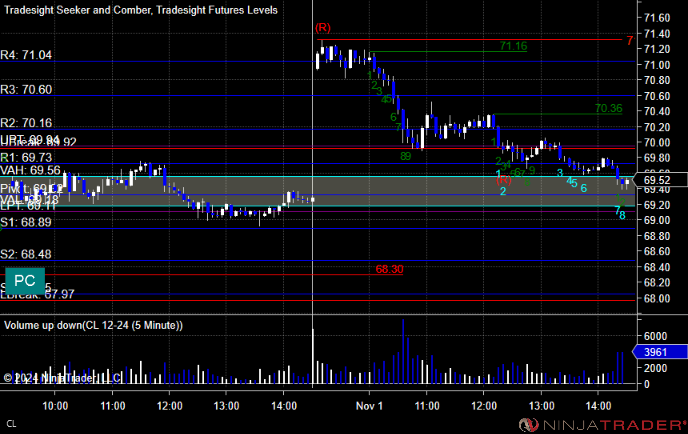This screenshot has height=434, width=688.
Task: Click the 'R4: 71.04' level label
Action: [x=26, y=55]
